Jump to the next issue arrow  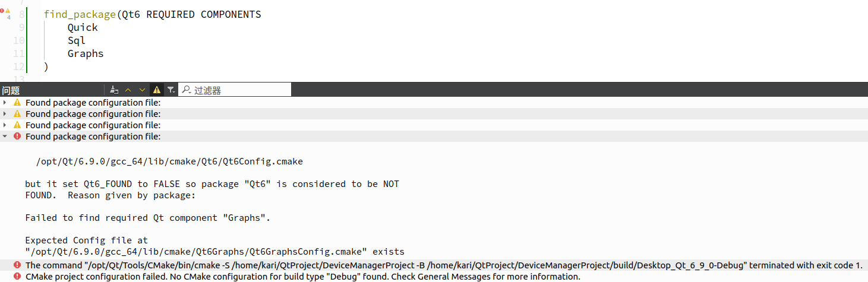[x=142, y=90]
